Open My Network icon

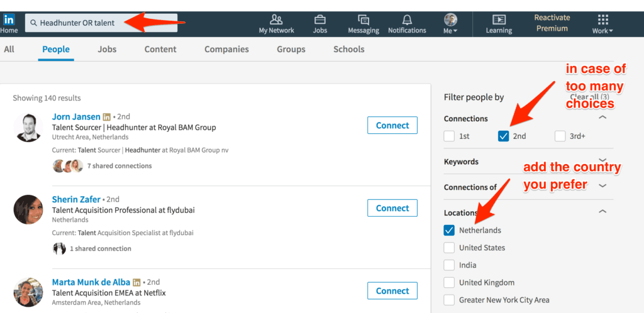coord(276,19)
